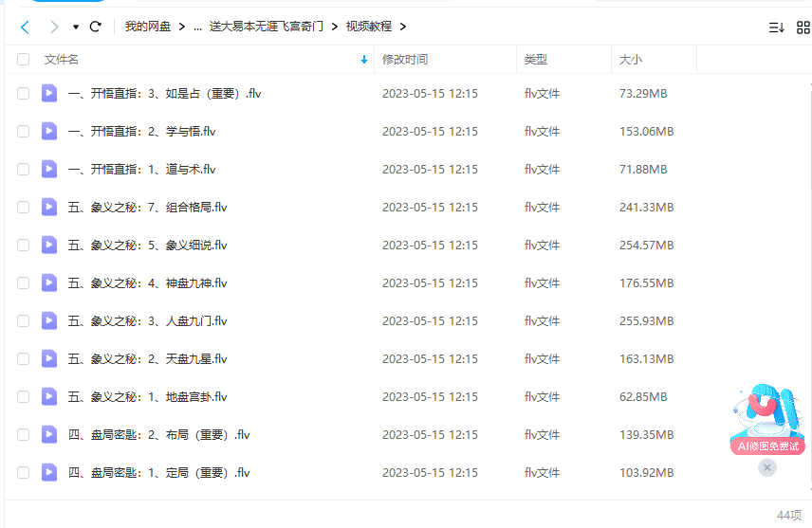Switch to grid view layout
Viewport: 812px width, 528px height.
click(803, 27)
